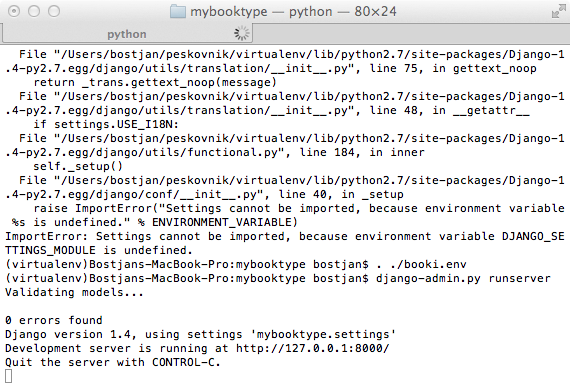570x388 pixels.
Task: Minimize the Terminal window via the middle button
Action: [x=34, y=11]
